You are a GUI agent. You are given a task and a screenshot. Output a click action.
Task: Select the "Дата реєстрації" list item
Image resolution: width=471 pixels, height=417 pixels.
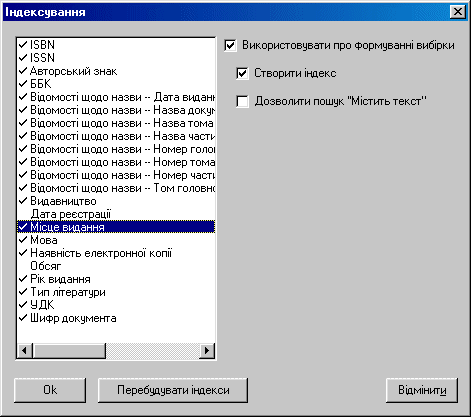tap(116, 214)
